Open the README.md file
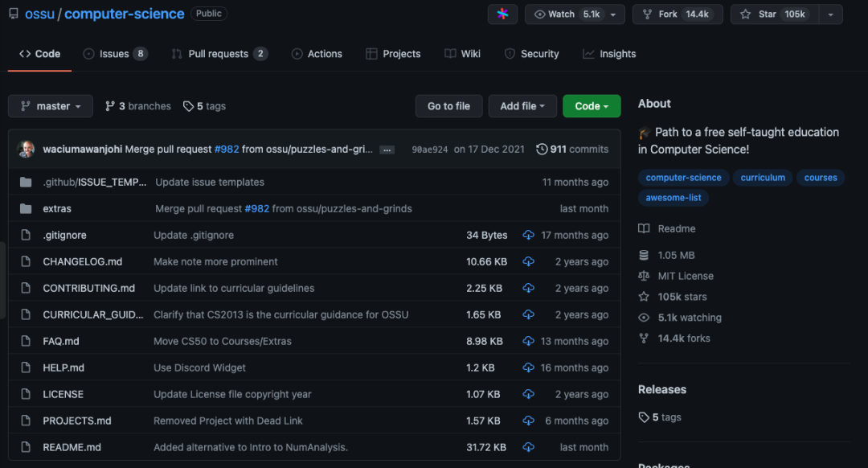 click(72, 447)
